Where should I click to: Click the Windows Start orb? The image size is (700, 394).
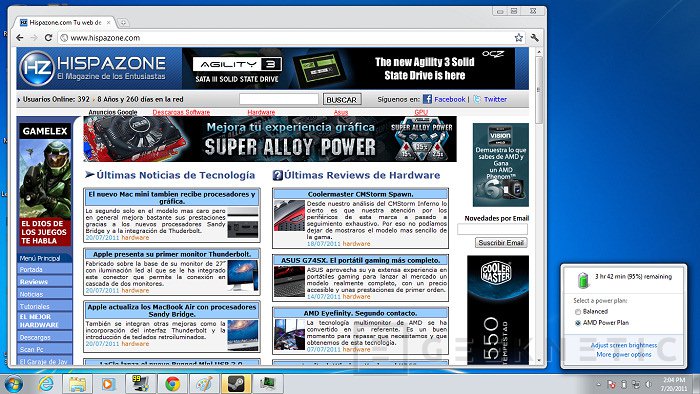(x=13, y=383)
